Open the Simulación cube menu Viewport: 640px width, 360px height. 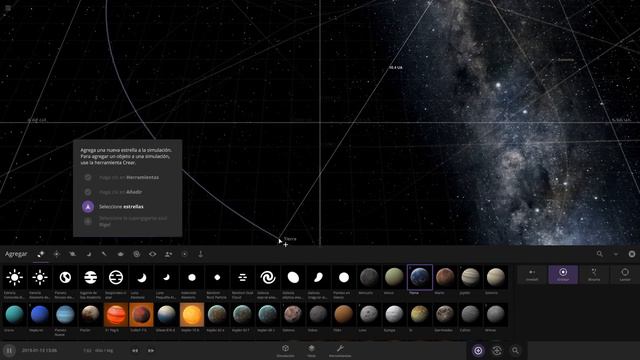pyautogui.click(x=285, y=351)
